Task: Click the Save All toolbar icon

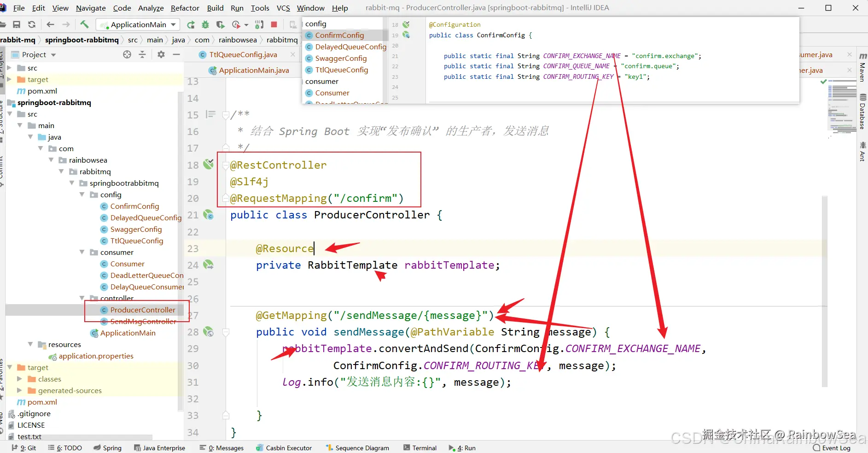Action: 17,24
